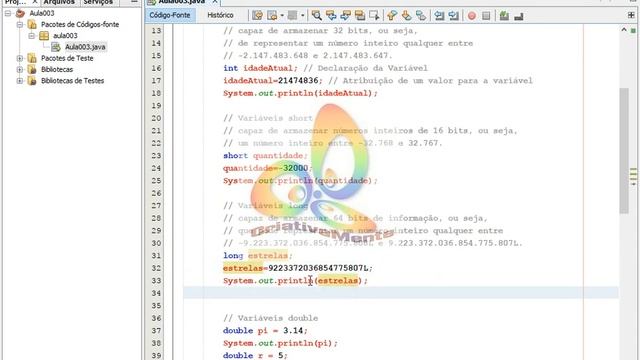Find the next occurrence
Screen dimensions: 640x360
(x=345, y=16)
